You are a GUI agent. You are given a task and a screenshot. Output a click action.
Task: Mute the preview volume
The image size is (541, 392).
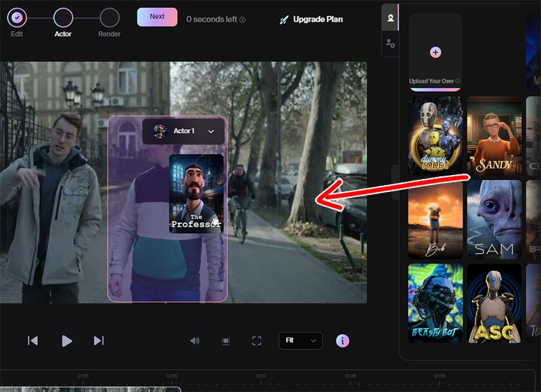(x=195, y=341)
